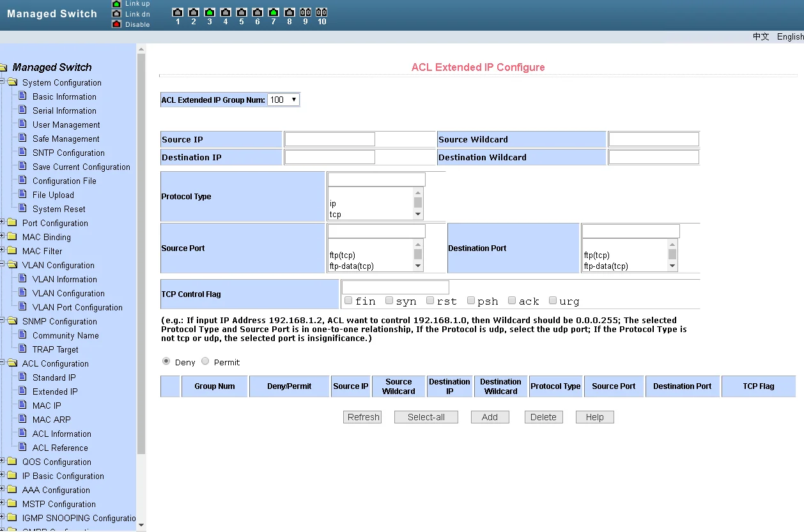Click port 1 status icon
804x532 pixels.
pos(177,12)
